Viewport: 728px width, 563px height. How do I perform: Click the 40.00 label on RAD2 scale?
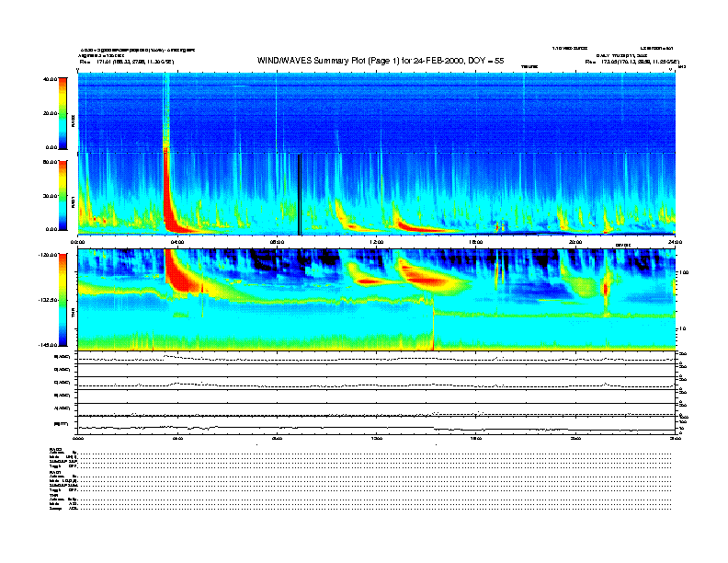tap(50, 79)
